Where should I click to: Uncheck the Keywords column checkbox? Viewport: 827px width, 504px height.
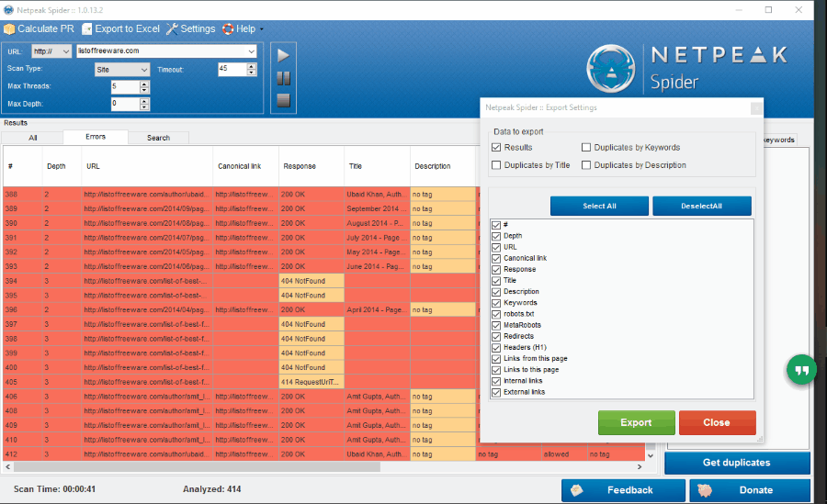(x=496, y=303)
